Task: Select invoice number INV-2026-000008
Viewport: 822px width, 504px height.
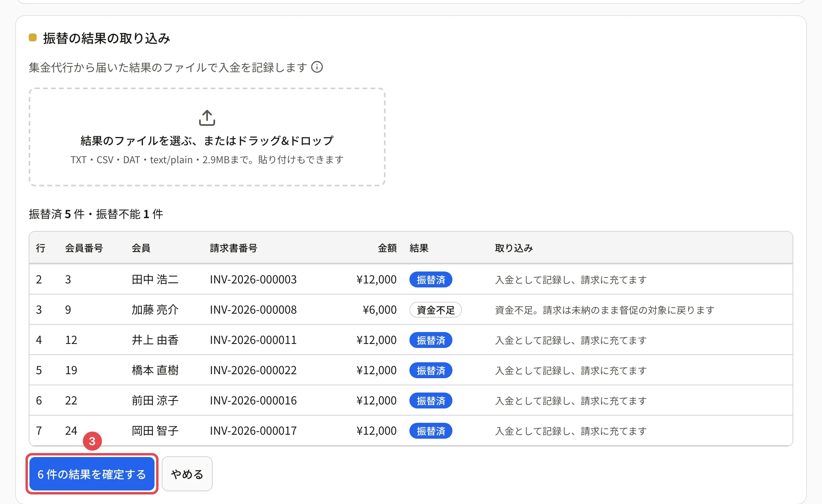Action: tap(253, 310)
